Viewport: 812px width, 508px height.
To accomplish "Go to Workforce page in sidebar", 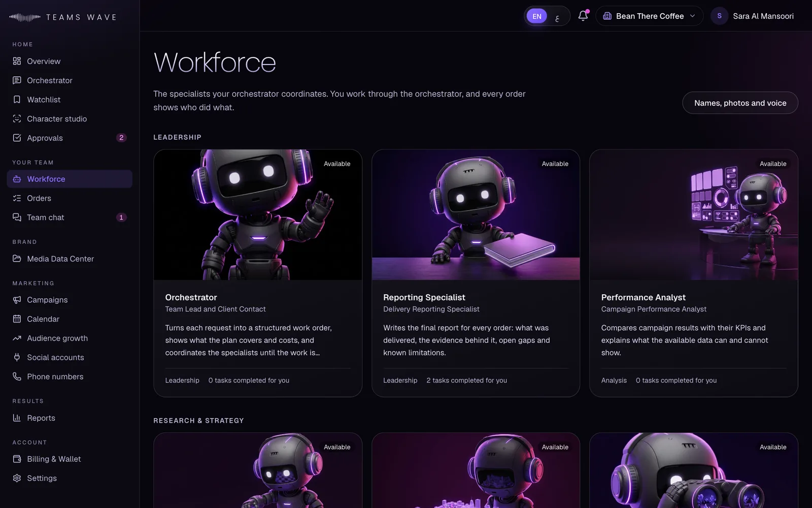I will pyautogui.click(x=70, y=179).
